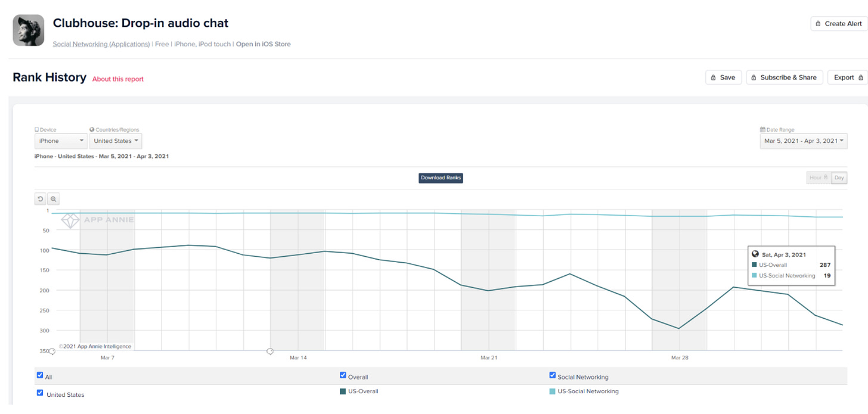
Task: Open Subscribe & Share
Action: (x=785, y=77)
